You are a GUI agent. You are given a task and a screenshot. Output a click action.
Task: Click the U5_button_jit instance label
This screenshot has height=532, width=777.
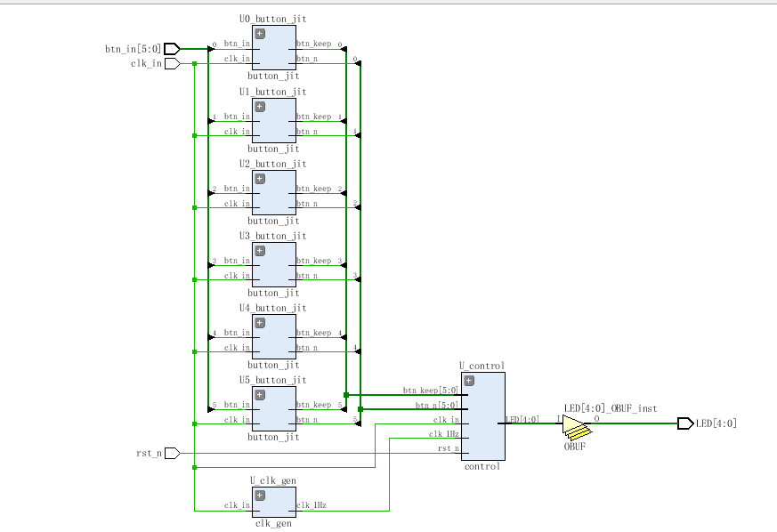click(x=273, y=380)
